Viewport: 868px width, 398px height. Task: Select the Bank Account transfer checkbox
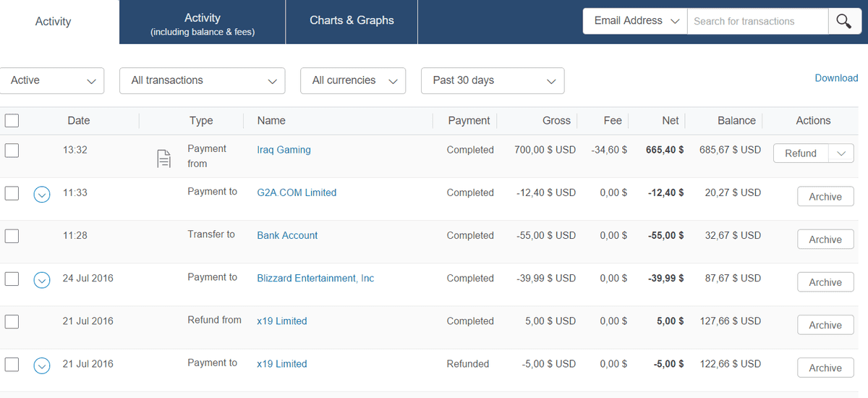click(12, 236)
